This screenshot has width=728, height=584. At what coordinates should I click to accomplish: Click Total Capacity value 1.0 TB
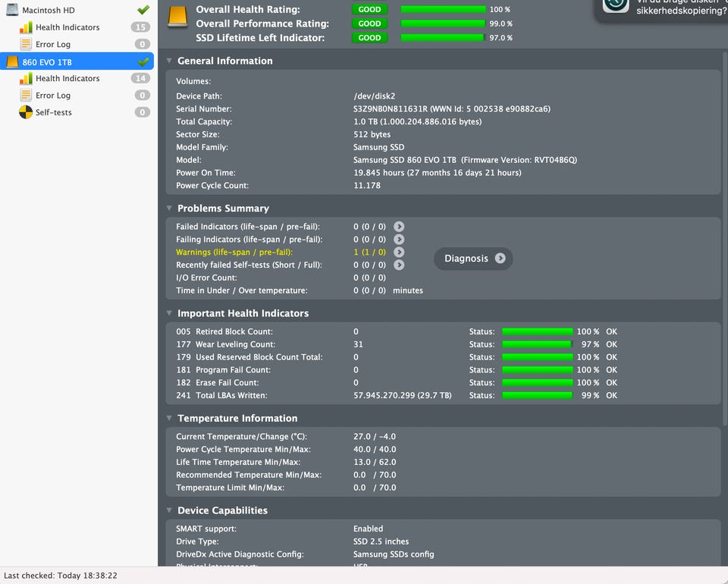pos(417,121)
